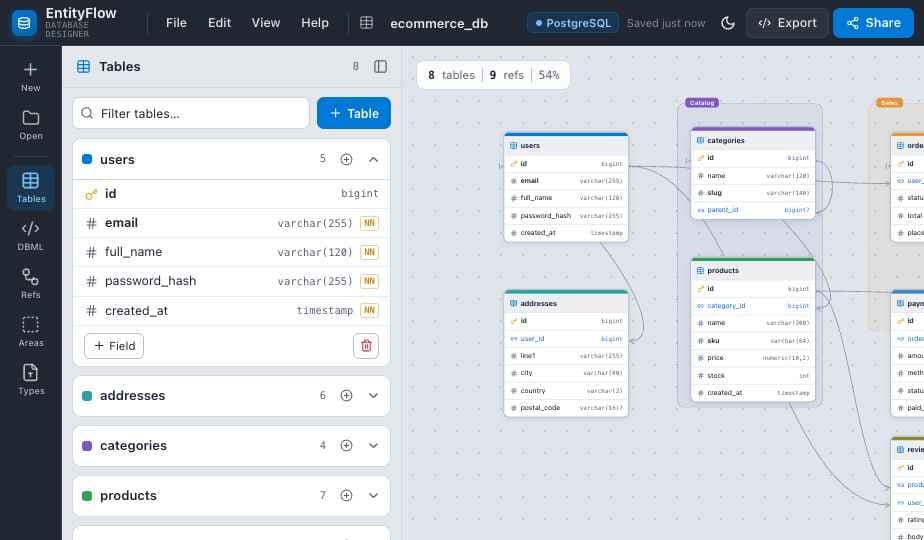924x540 pixels.
Task: Open the Edit menu
Action: (219, 23)
